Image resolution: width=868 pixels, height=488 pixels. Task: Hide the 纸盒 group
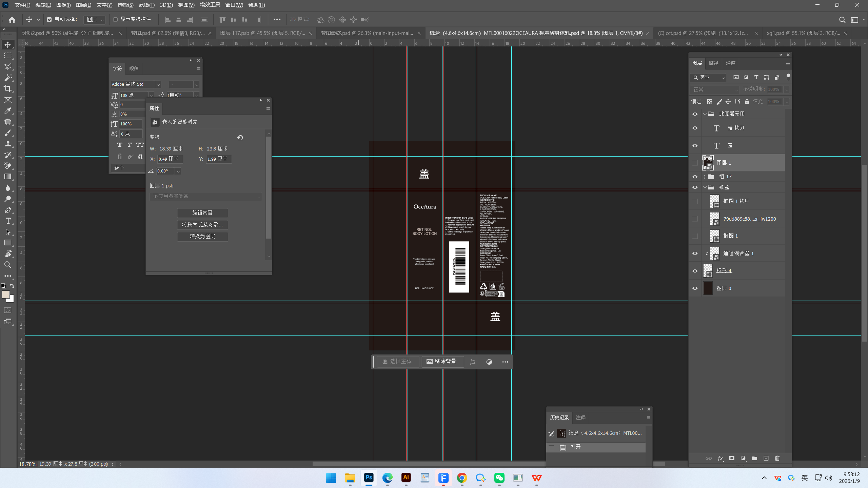pyautogui.click(x=695, y=187)
